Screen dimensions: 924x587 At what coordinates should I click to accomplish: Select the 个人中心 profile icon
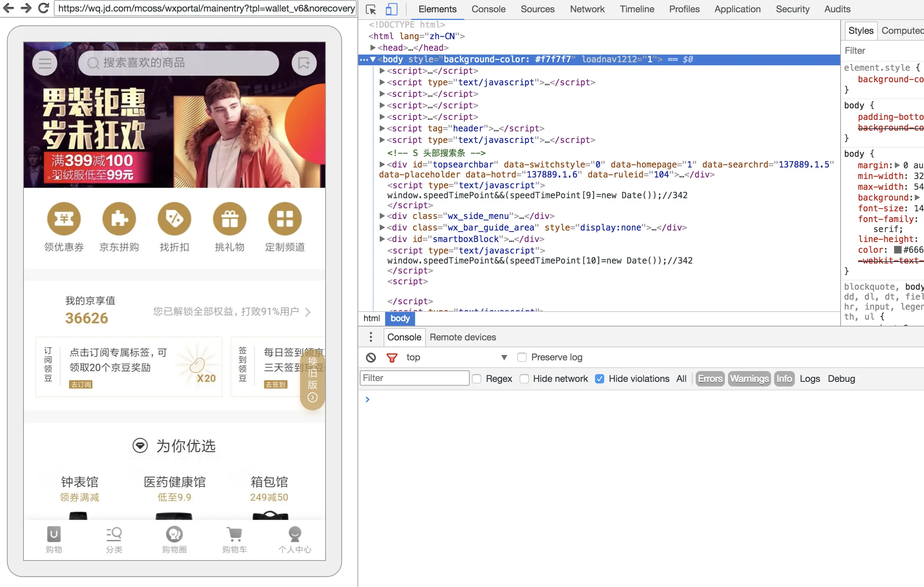point(295,534)
